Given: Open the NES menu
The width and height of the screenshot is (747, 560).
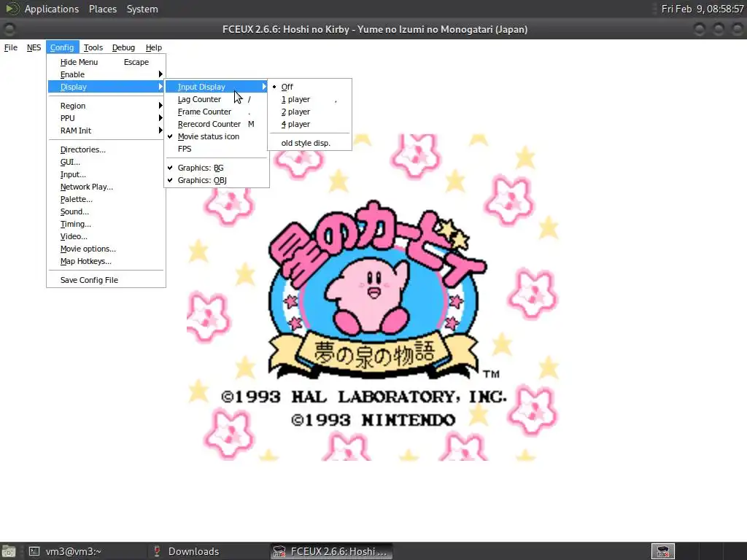Looking at the screenshot, I should [34, 47].
